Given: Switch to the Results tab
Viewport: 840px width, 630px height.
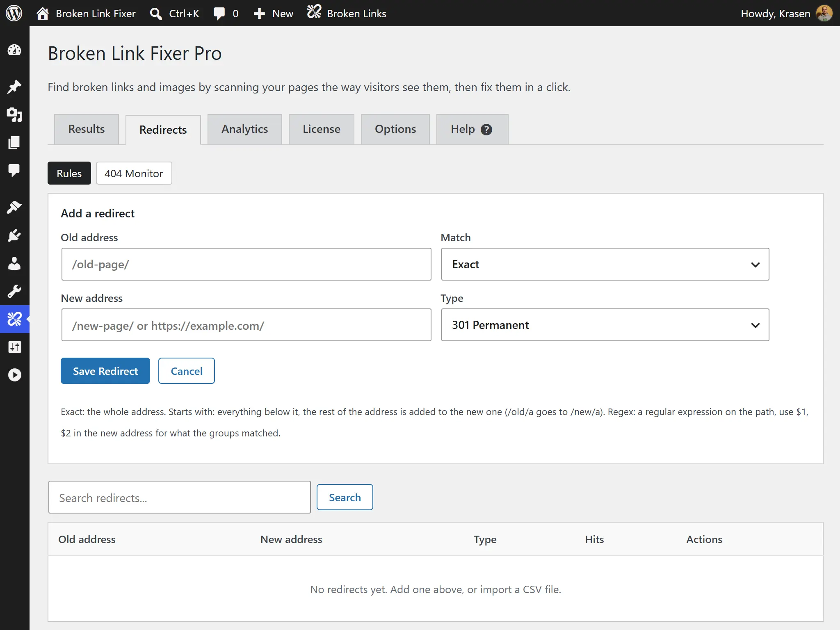Looking at the screenshot, I should [x=87, y=129].
